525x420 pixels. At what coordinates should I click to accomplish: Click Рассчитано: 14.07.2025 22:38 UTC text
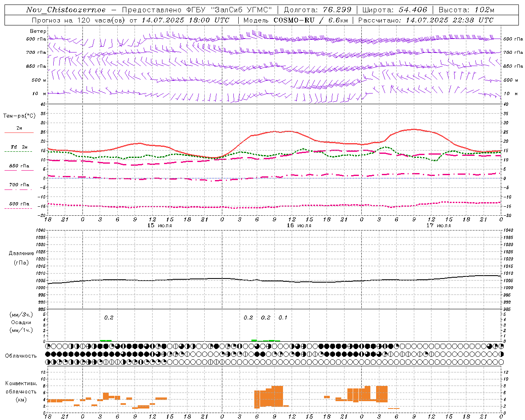426,20
